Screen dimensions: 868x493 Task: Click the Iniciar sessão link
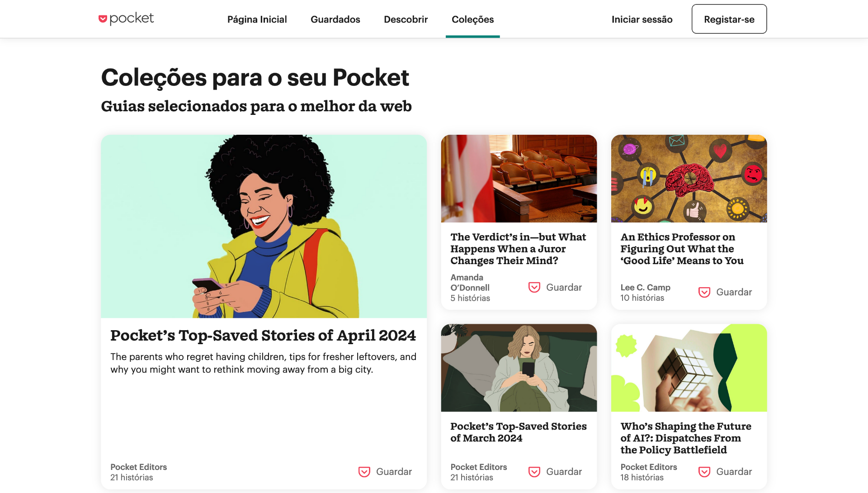click(642, 19)
